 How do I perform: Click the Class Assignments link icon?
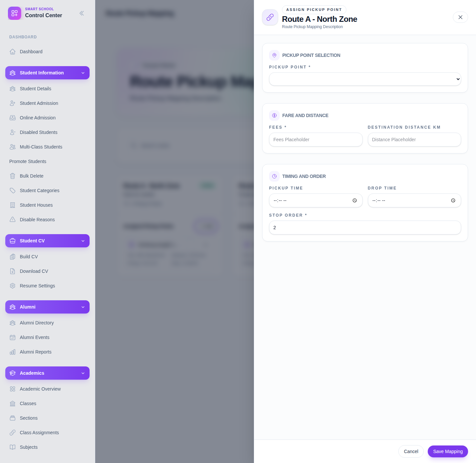pyautogui.click(x=13, y=433)
